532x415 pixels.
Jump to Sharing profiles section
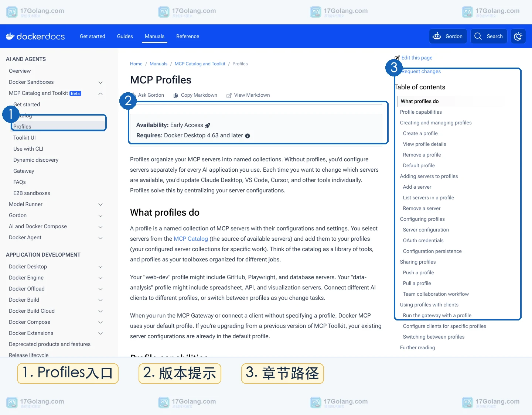[x=418, y=262]
